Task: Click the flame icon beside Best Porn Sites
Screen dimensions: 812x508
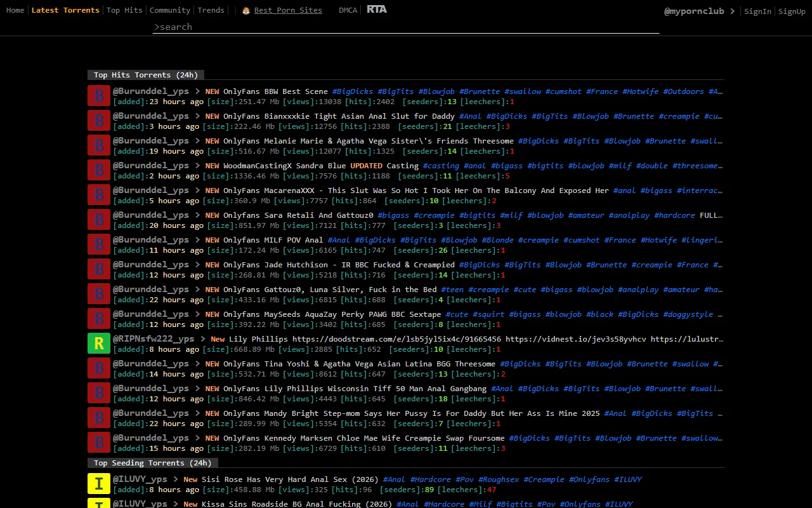Action: point(246,10)
